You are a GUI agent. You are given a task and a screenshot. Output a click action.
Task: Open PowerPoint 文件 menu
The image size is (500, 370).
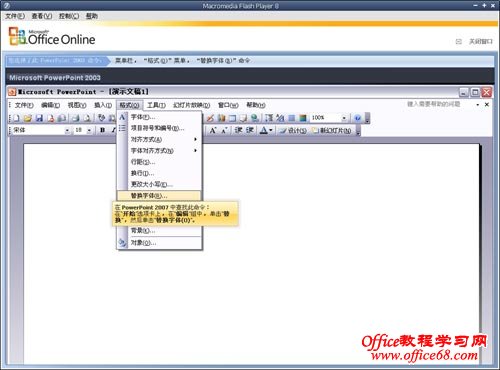(24, 105)
